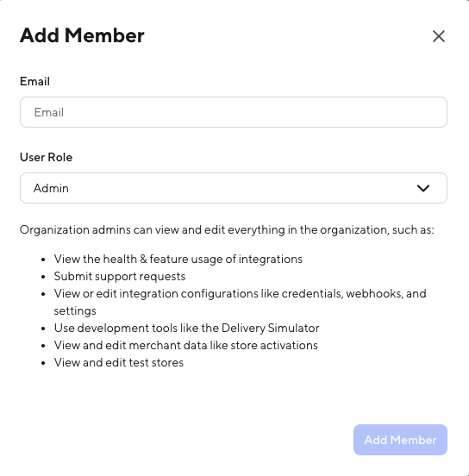Click the health & feature usage bullet
The height and width of the screenshot is (476, 469).
178,260
